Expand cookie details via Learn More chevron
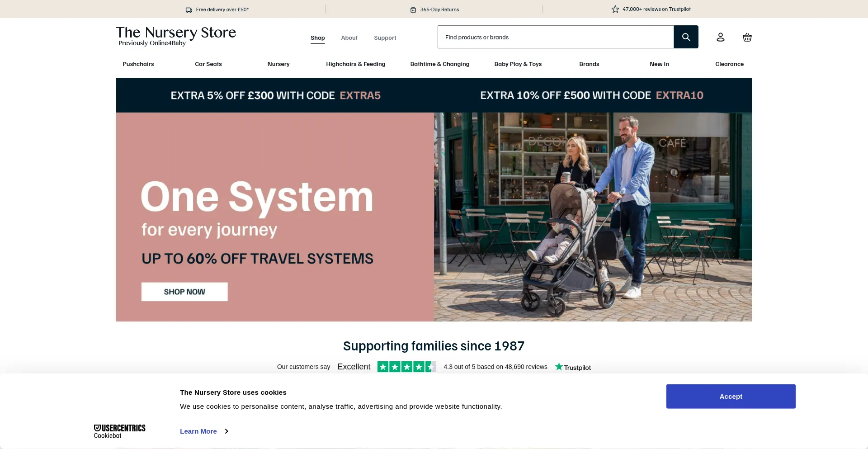868x449 pixels. pyautogui.click(x=226, y=431)
